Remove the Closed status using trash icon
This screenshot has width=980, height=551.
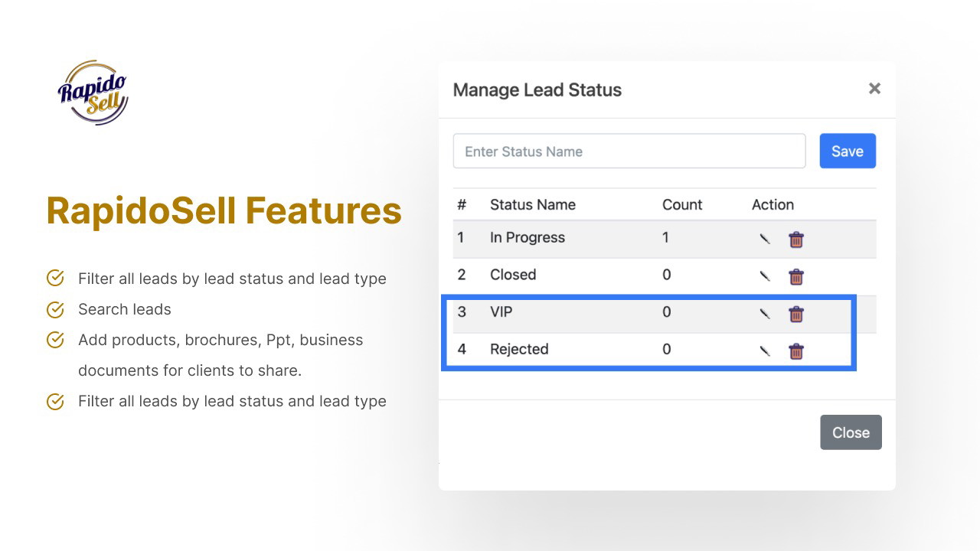(796, 276)
